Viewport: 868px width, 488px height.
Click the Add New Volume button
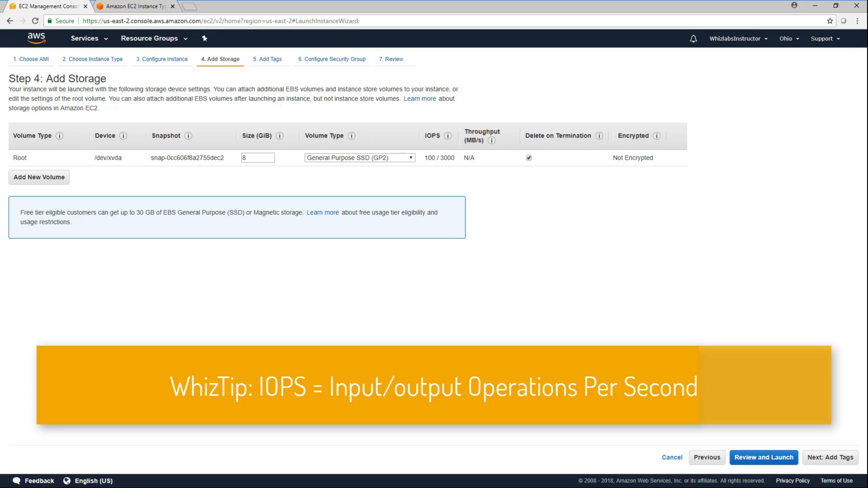click(39, 177)
